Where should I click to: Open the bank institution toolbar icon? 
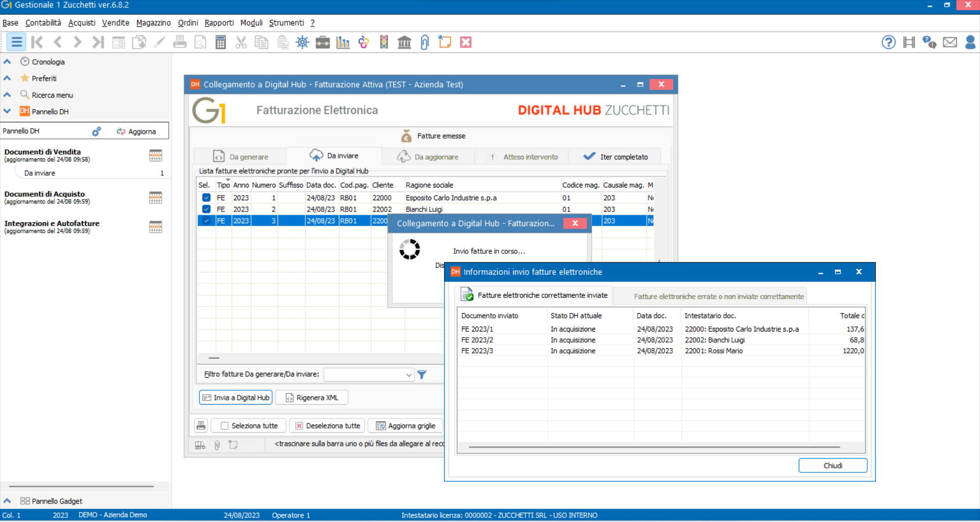tap(404, 42)
